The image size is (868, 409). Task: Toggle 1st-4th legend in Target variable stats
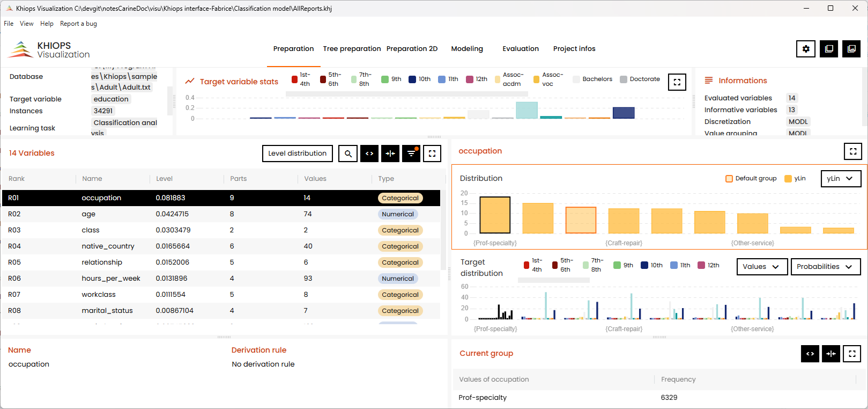(x=301, y=79)
